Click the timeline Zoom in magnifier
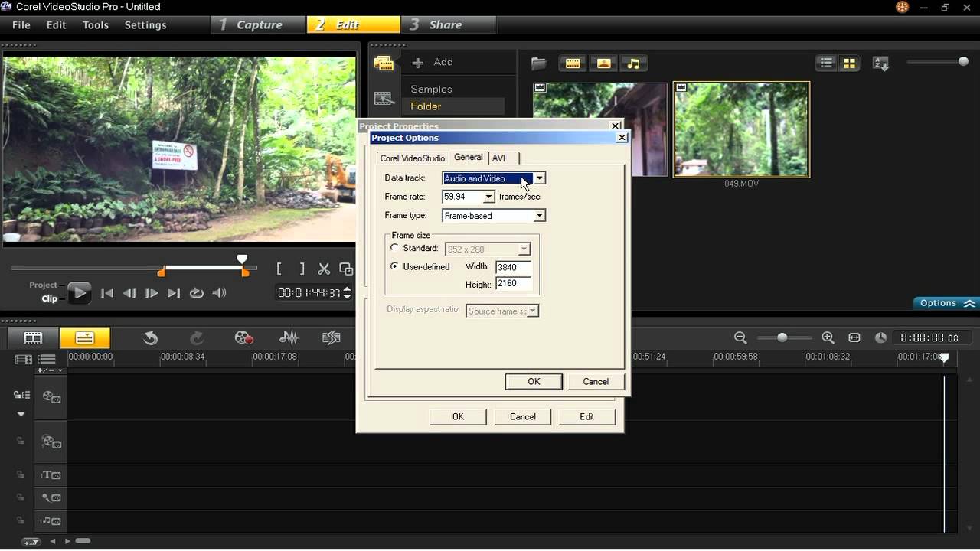 pos(828,337)
